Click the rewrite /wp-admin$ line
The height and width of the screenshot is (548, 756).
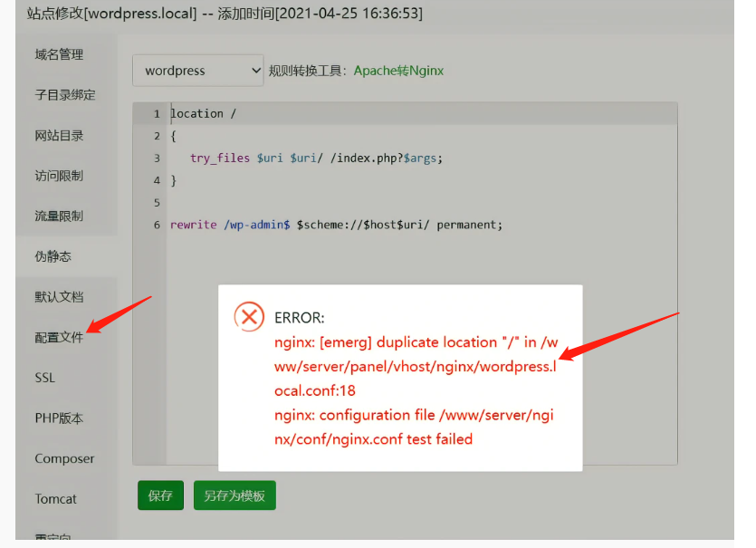pos(336,225)
